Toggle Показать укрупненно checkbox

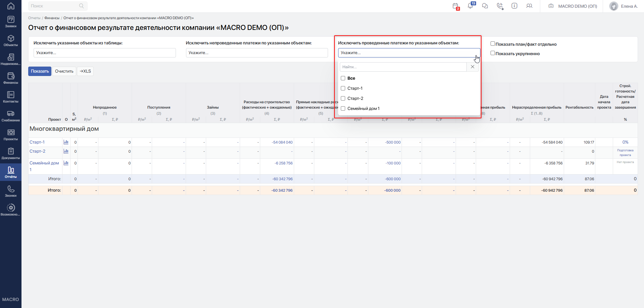pos(493,53)
